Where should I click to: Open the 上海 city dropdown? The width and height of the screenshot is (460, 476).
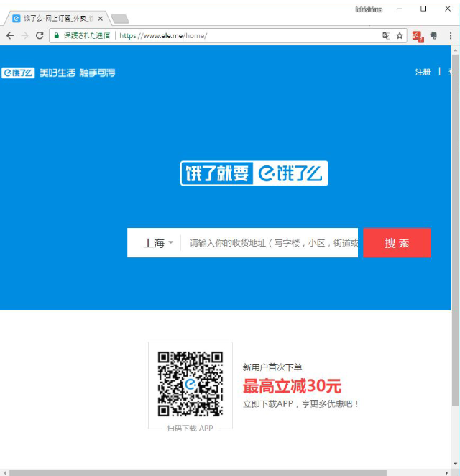[158, 243]
